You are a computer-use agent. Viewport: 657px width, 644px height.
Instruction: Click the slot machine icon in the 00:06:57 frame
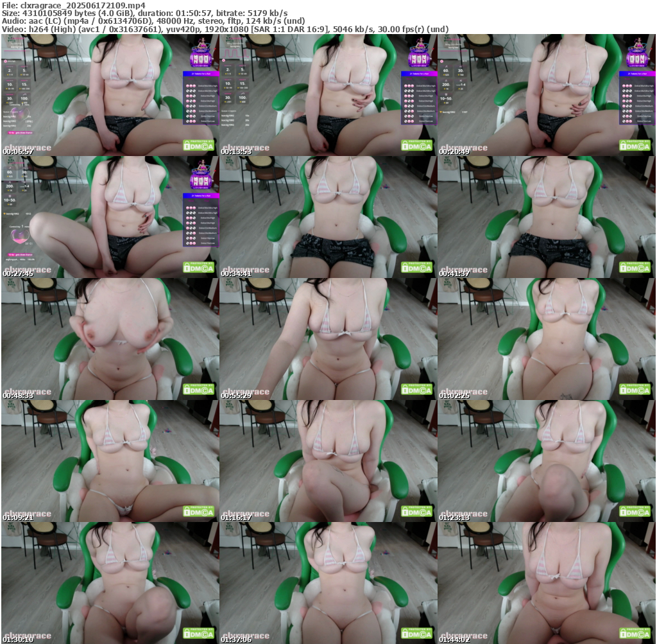tap(202, 54)
